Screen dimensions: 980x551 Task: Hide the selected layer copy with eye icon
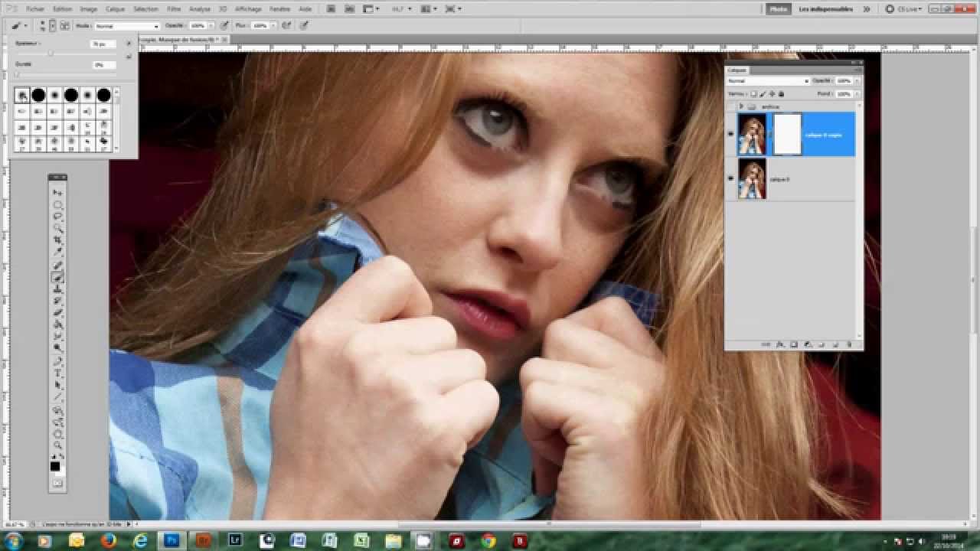coord(730,134)
